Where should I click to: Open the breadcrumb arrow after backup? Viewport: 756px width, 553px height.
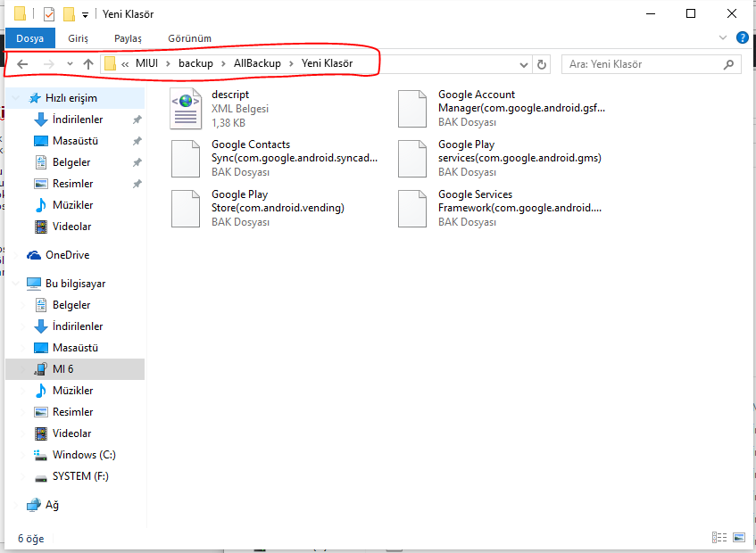coord(224,64)
